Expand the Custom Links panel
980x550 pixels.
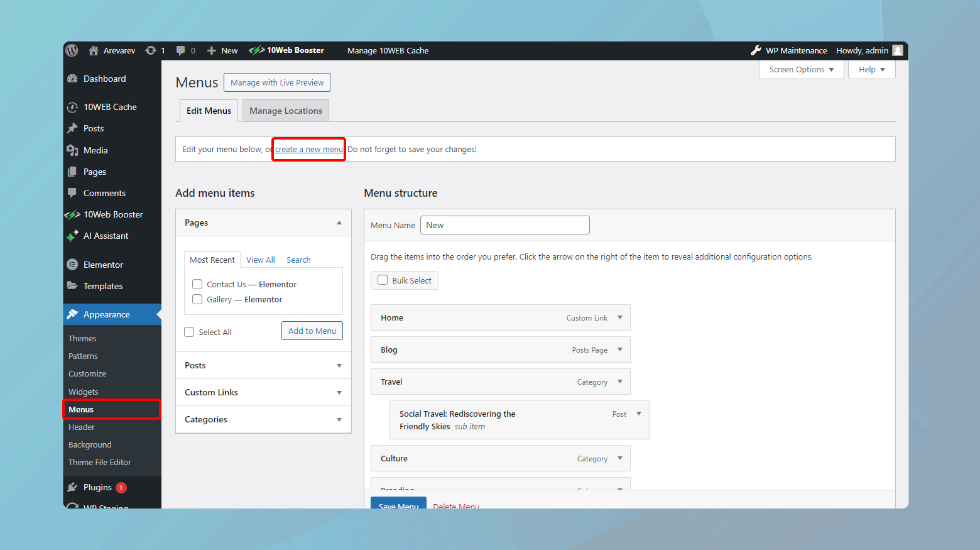[x=263, y=392]
